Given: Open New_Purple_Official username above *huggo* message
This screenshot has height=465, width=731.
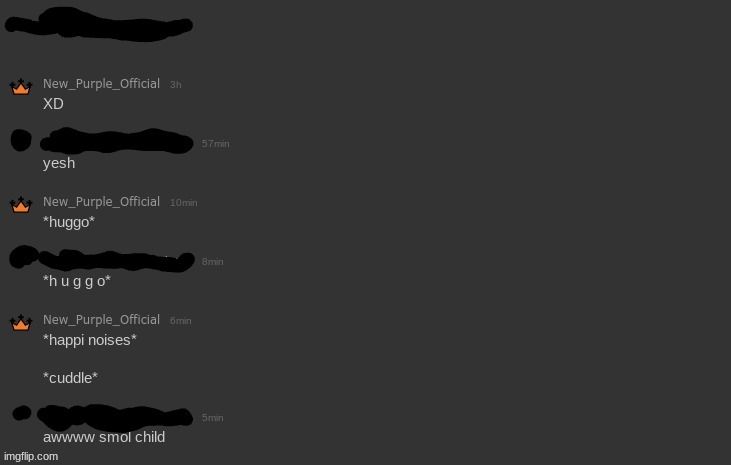Looking at the screenshot, I should click(x=101, y=201).
